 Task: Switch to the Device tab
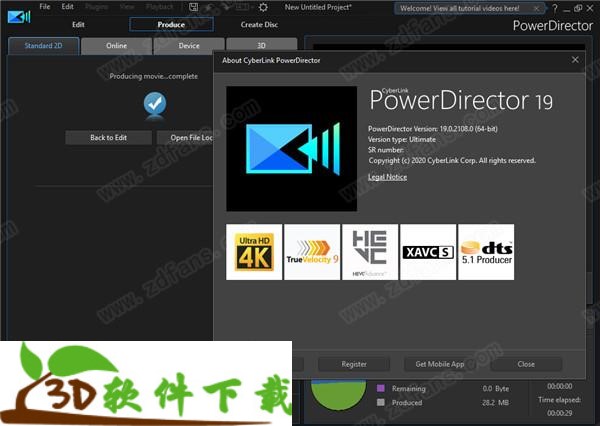[x=189, y=46]
